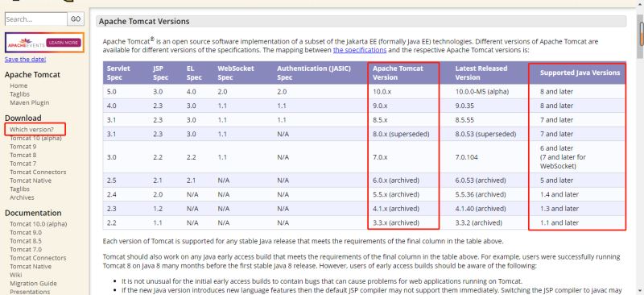The image size is (644, 295).
Task: Open the Taglibs link under Download
Action: pyautogui.click(x=19, y=189)
